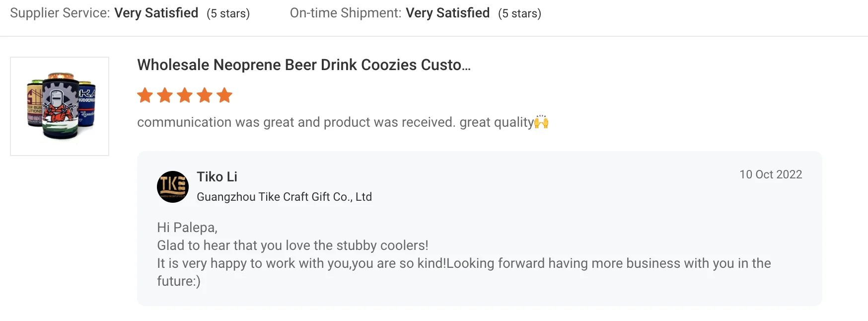Click the first orange rating star
Image resolution: width=868 pixels, height=321 pixels.
[x=145, y=95]
